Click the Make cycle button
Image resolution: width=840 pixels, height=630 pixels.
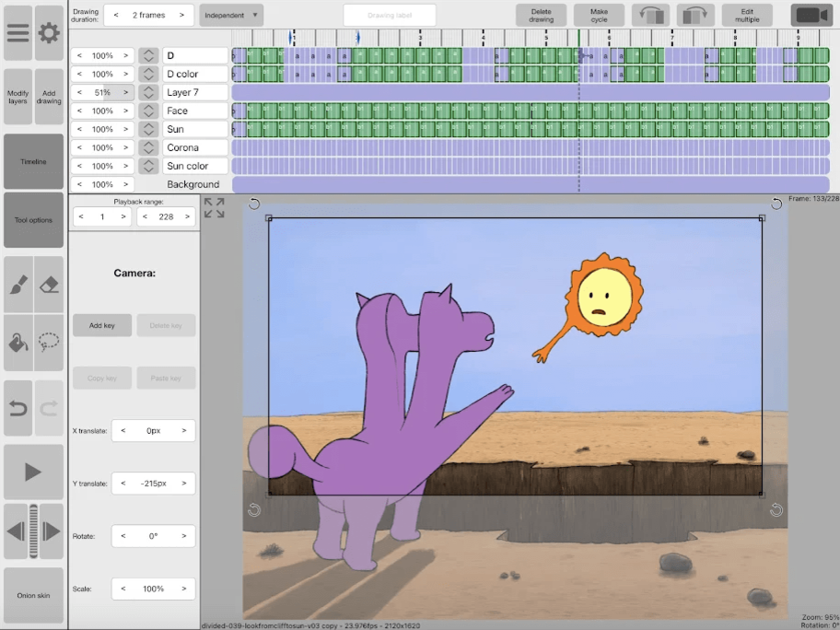[599, 15]
